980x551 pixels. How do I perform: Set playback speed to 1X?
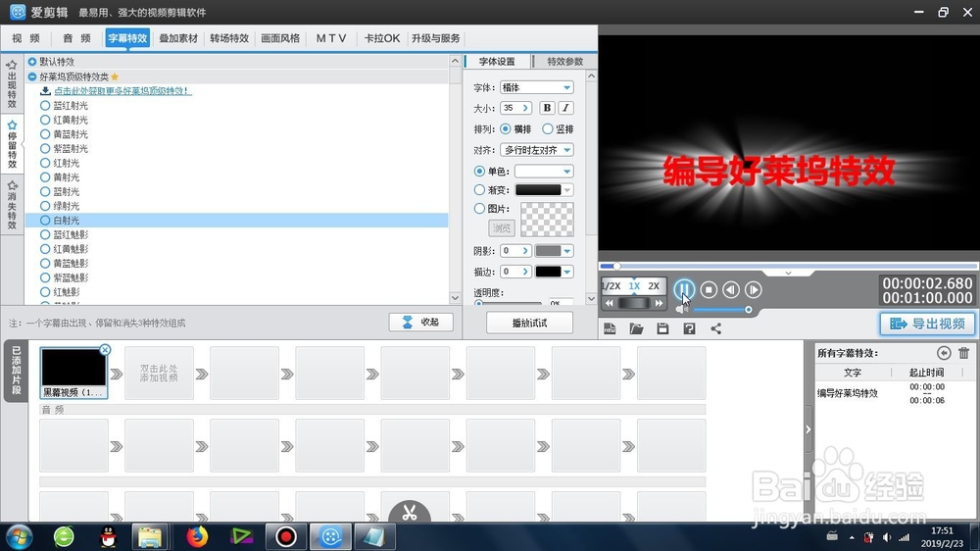(634, 286)
